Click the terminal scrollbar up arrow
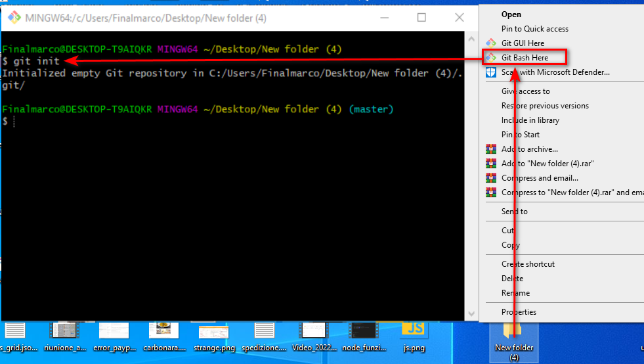 [471, 39]
